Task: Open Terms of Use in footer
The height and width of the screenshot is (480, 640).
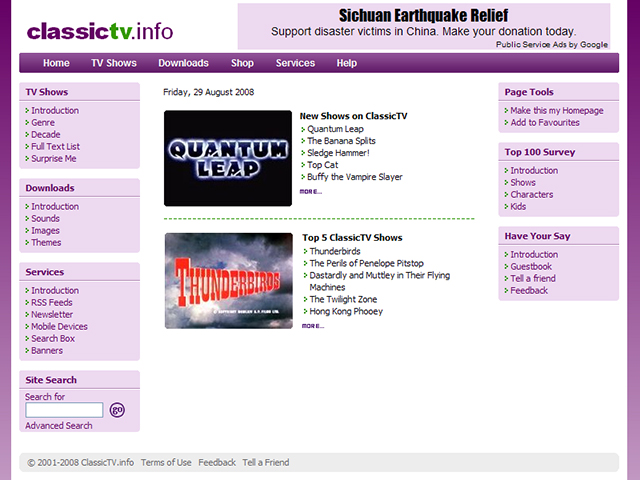Action: click(x=166, y=463)
